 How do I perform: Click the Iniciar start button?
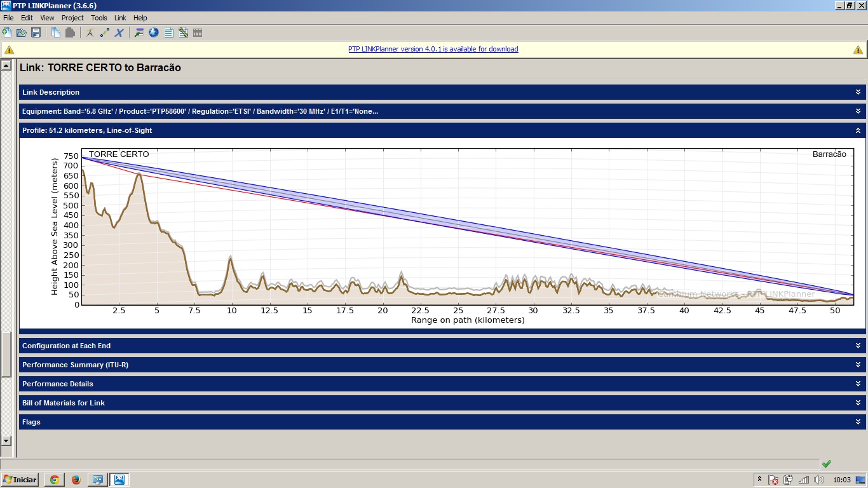pos(20,480)
